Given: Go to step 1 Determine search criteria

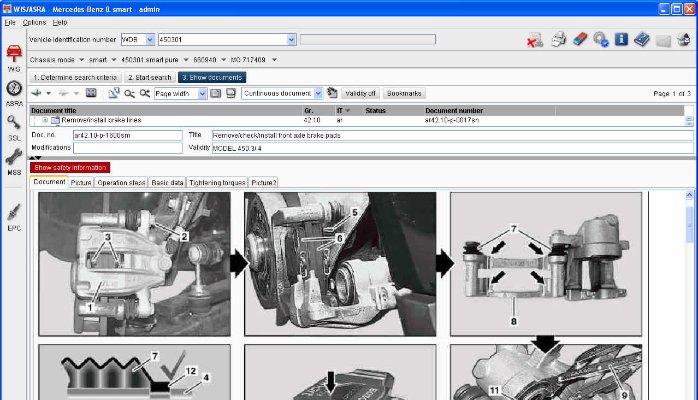Looking at the screenshot, I should pyautogui.click(x=75, y=77).
